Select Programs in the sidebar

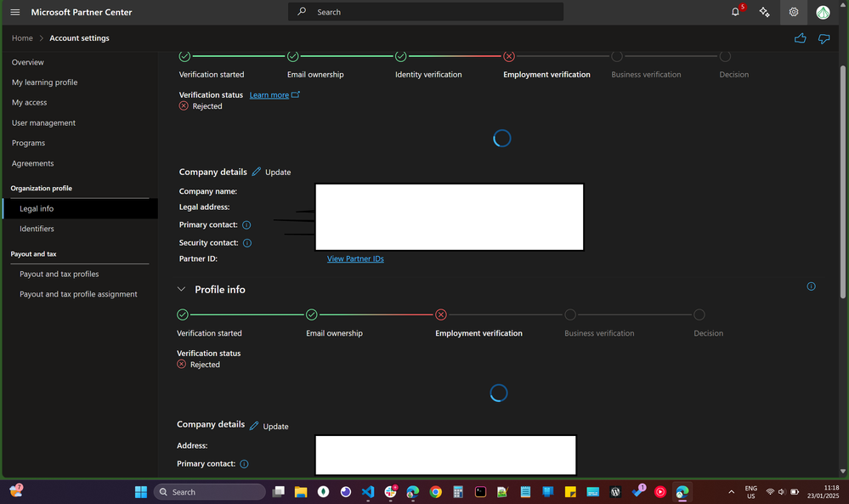click(28, 143)
